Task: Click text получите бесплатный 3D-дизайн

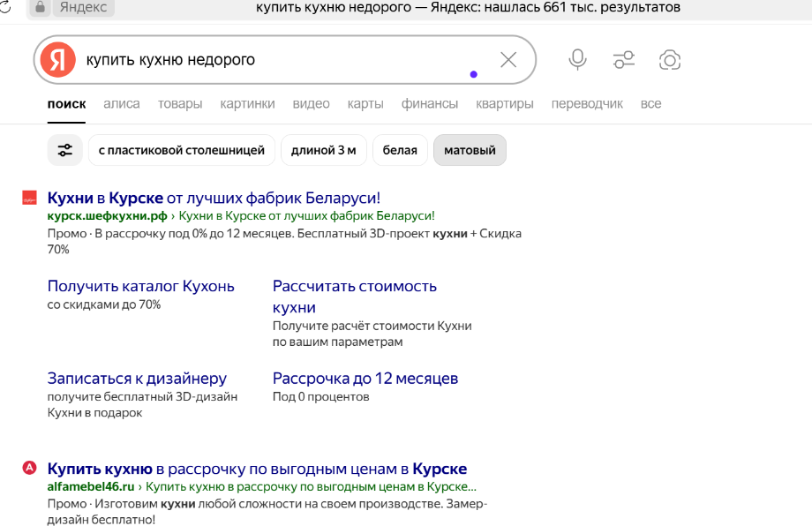Action: point(142,396)
